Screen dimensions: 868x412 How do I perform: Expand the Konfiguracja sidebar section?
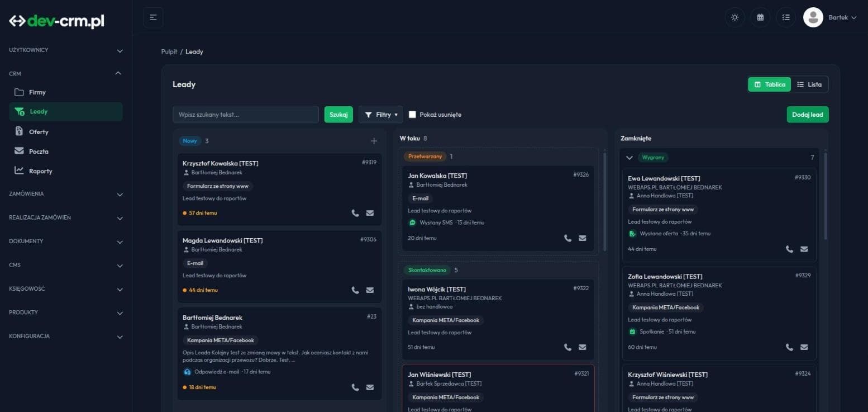point(66,337)
